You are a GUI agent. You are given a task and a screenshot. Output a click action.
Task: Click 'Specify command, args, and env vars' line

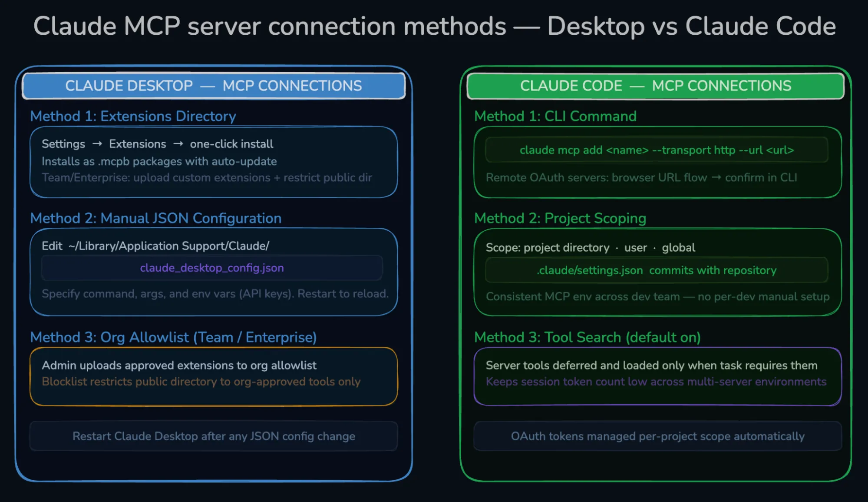(215, 294)
